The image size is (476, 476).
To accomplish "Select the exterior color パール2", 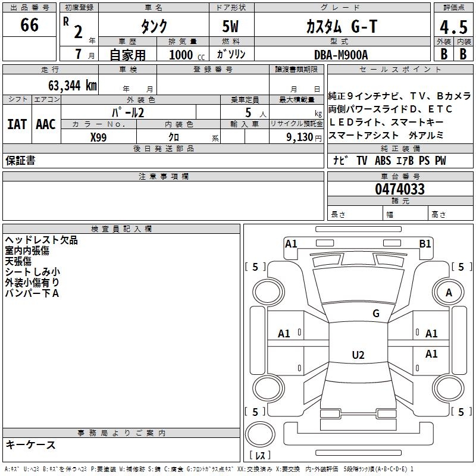I will [127, 112].
